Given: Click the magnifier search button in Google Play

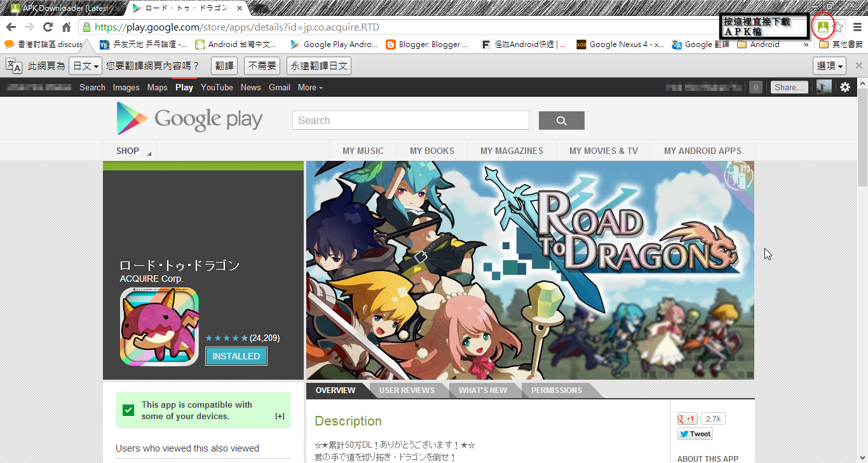Looking at the screenshot, I should tap(561, 120).
